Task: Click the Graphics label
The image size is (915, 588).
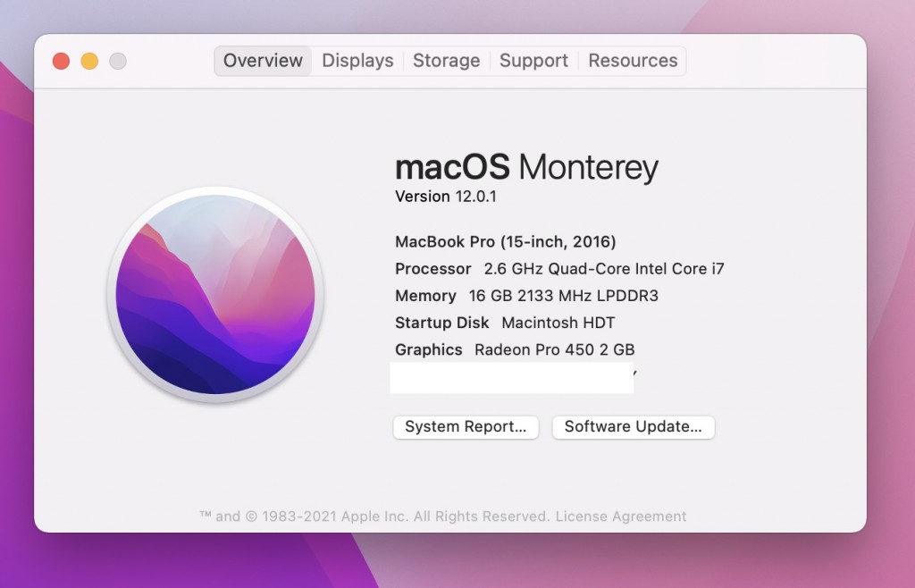Action: tap(428, 349)
